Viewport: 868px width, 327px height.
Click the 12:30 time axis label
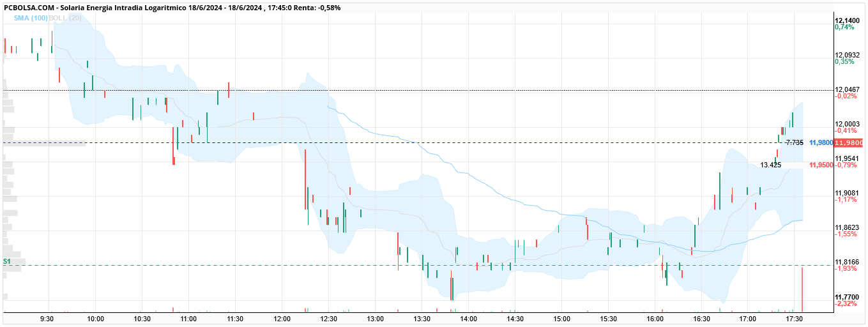coord(329,318)
